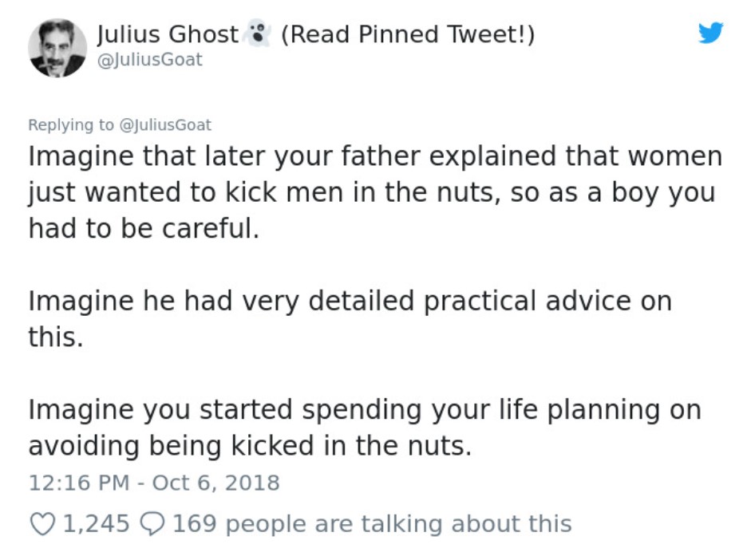Click the line "had to be careful."
This screenshot has width=751, height=560.
click(144, 228)
